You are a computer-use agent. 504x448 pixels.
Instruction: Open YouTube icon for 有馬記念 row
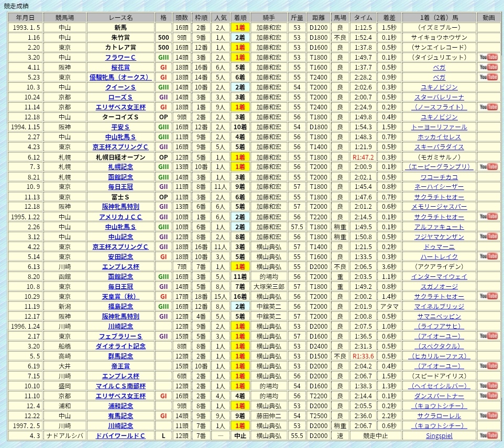pos(488,416)
